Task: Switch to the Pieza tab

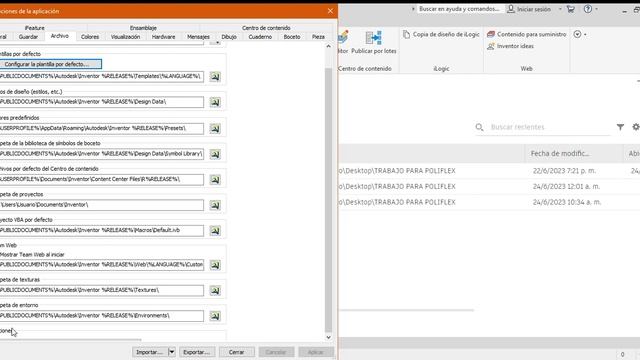Action: point(318,37)
